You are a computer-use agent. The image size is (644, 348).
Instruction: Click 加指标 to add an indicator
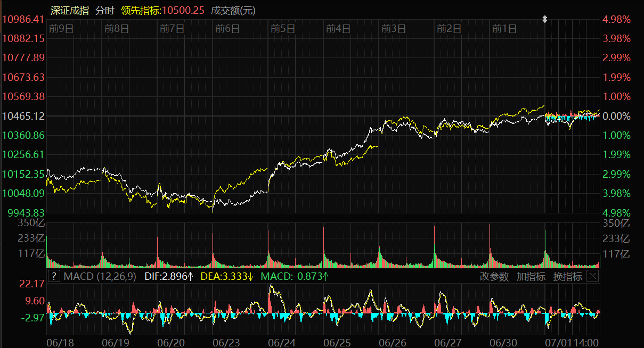tap(531, 276)
